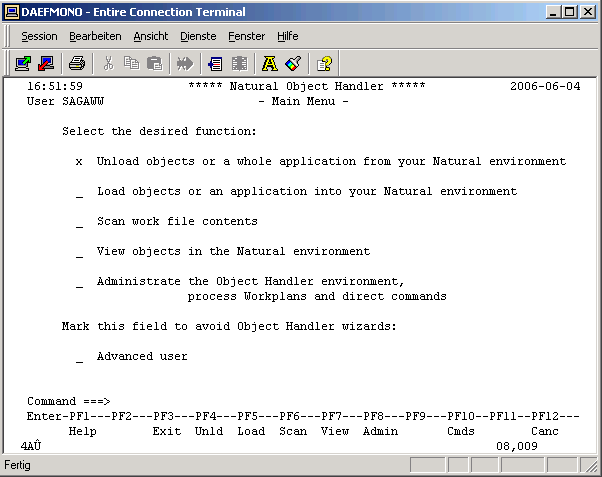Click the paste clipboard icon
Image resolution: width=602 pixels, height=477 pixels.
155,63
